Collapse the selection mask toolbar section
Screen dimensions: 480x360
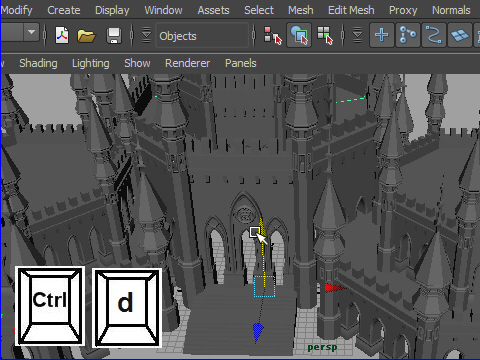click(146, 35)
